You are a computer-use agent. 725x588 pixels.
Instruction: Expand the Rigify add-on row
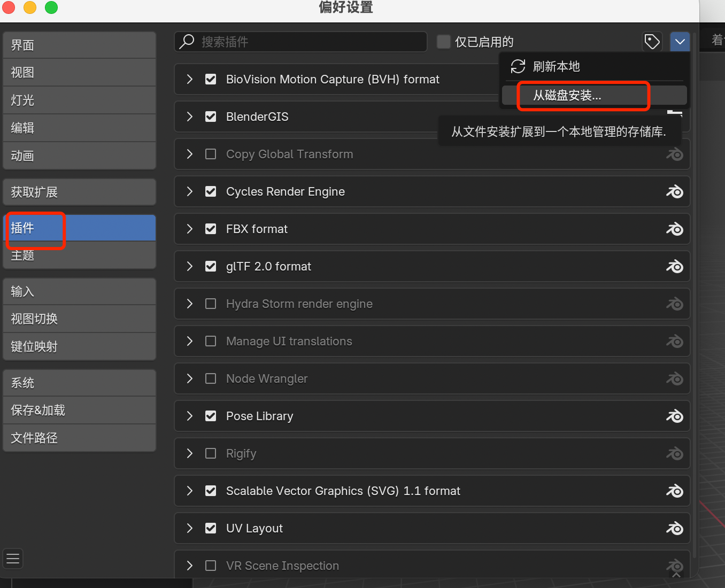tap(189, 453)
